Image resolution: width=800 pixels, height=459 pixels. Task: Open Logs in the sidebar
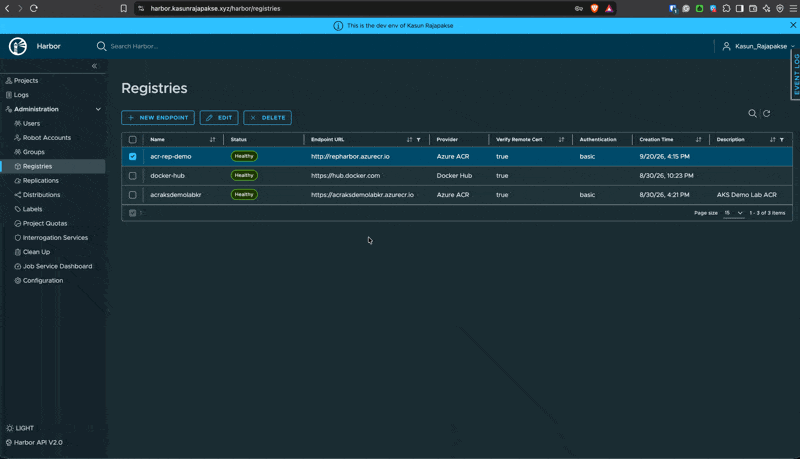[x=21, y=95]
